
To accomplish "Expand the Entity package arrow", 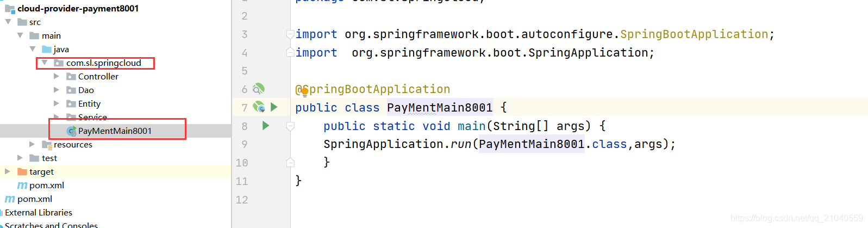I will point(57,103).
